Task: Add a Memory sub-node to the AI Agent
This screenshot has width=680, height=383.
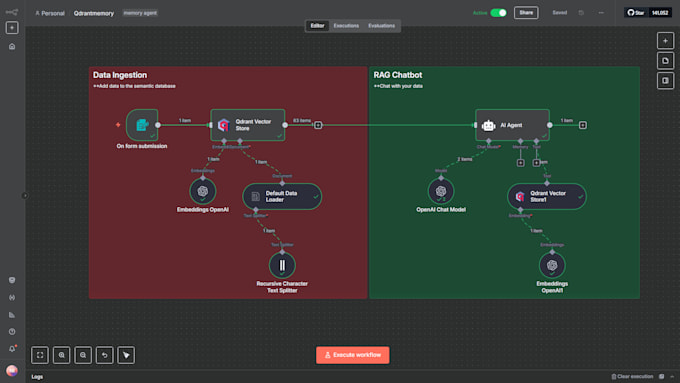Action: coord(520,163)
